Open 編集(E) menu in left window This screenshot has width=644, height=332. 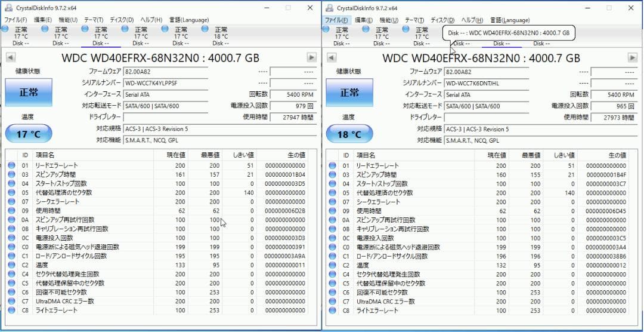[x=43, y=20]
